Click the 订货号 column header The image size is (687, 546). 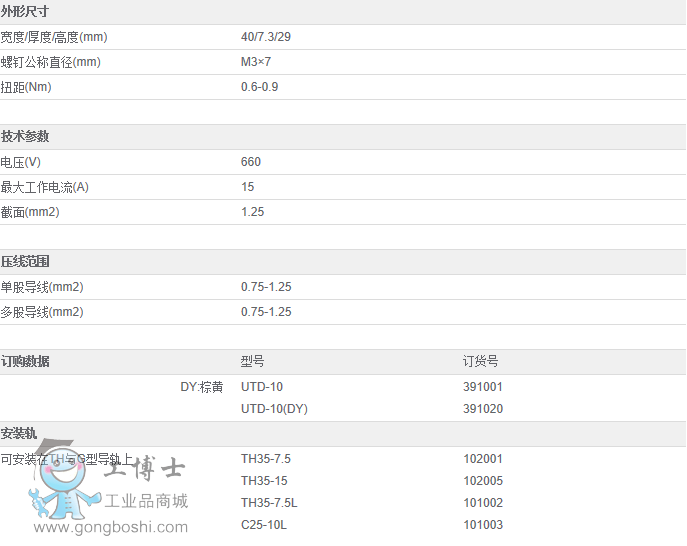pyautogui.click(x=480, y=362)
